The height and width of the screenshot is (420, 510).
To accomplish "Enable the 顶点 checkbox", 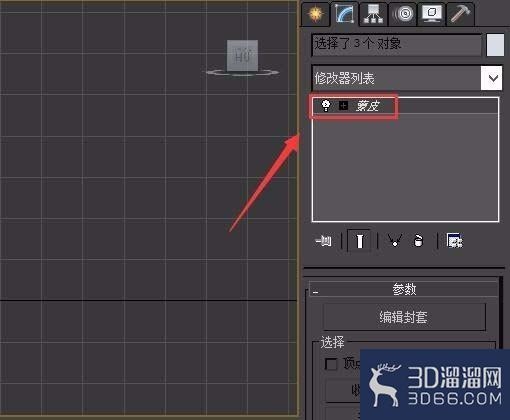I will (331, 364).
